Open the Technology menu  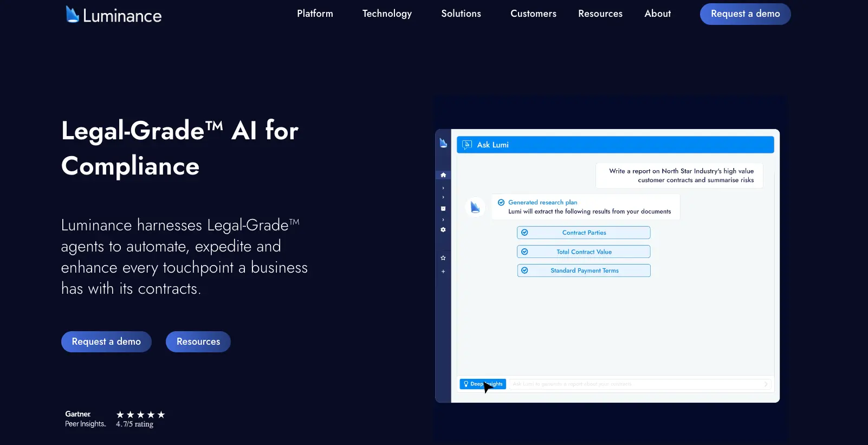pyautogui.click(x=387, y=14)
